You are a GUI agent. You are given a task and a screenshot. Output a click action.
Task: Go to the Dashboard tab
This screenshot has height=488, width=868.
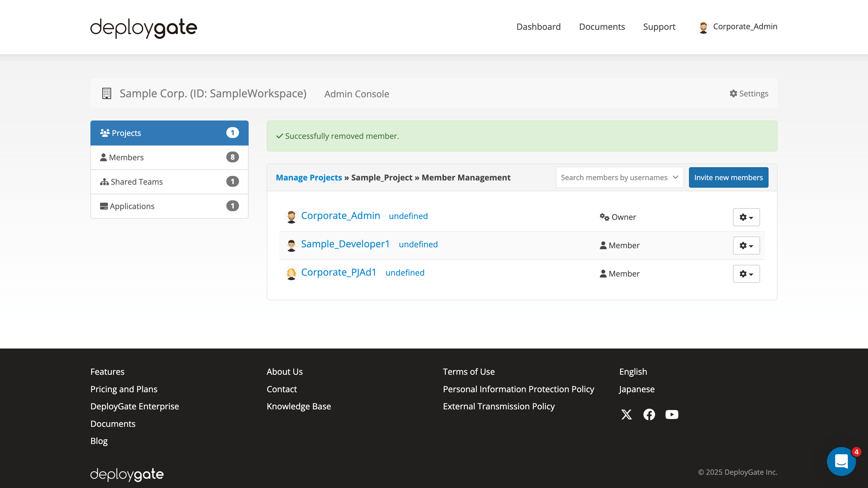pyautogui.click(x=538, y=27)
